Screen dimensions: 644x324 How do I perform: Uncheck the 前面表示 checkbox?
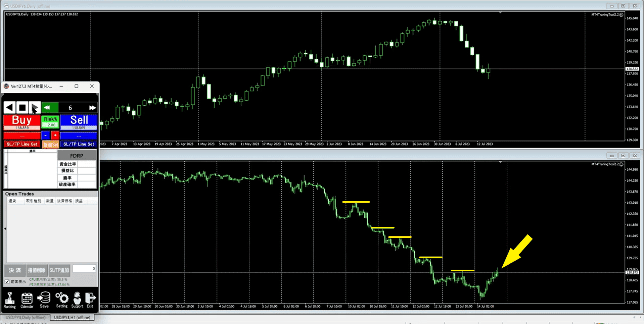point(7,282)
